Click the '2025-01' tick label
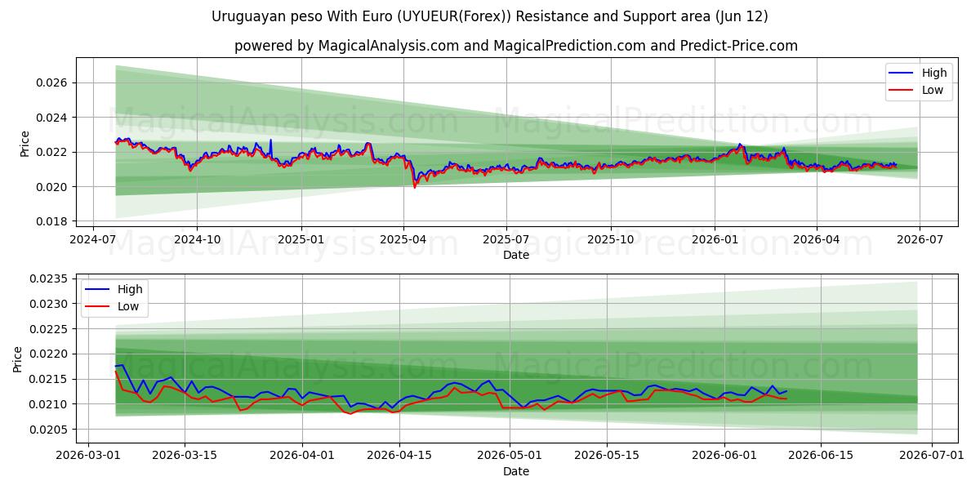The height and width of the screenshot is (490, 980). (x=301, y=239)
